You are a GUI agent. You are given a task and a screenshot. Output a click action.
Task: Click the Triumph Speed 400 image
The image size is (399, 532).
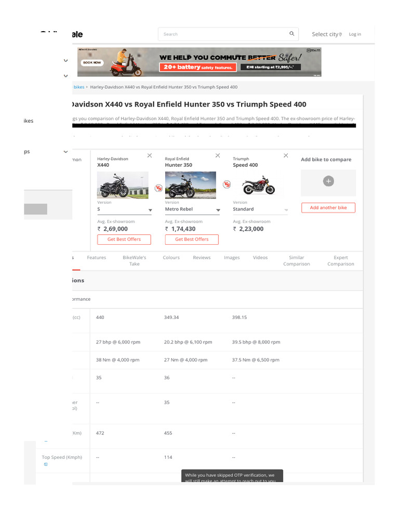(259, 185)
